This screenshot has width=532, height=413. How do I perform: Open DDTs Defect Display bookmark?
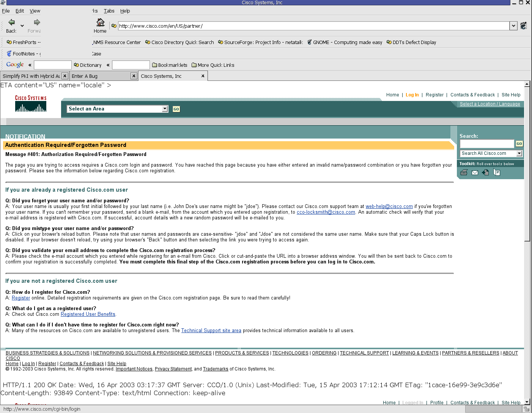click(x=411, y=43)
